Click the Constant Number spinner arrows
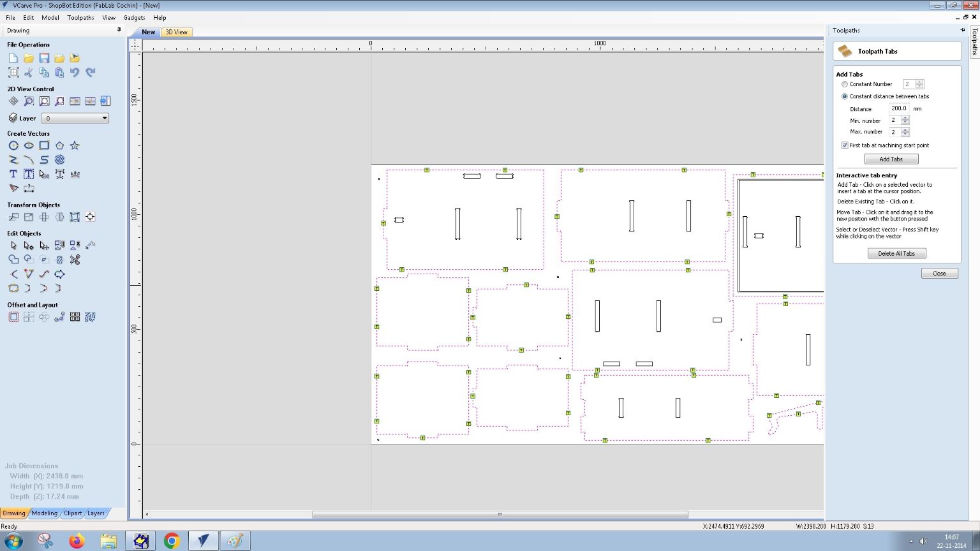Image resolution: width=980 pixels, height=551 pixels. [x=919, y=84]
